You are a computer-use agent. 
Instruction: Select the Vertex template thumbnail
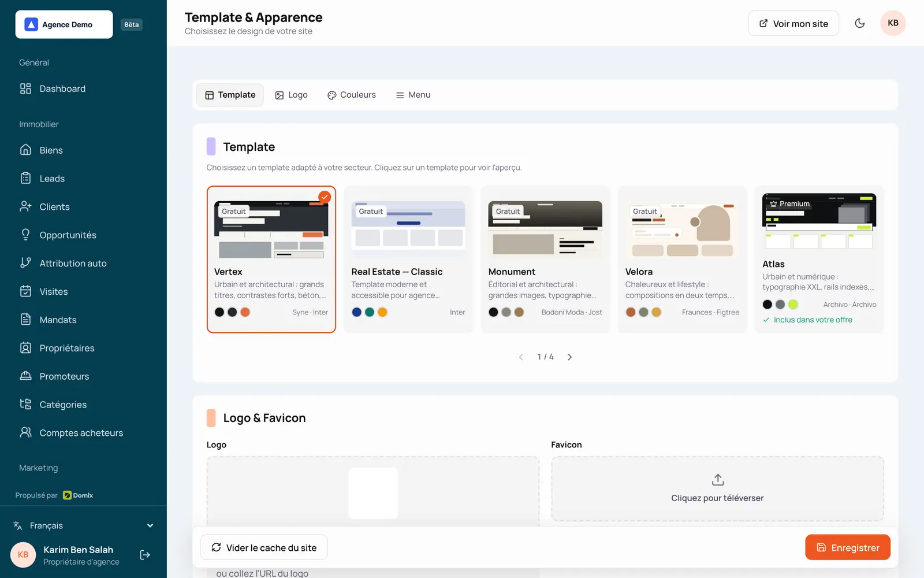[271, 229]
